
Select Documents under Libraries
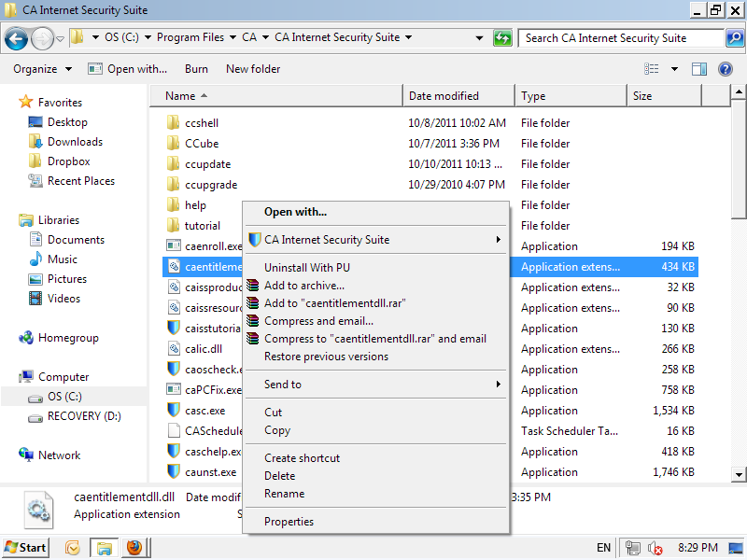coord(76,240)
